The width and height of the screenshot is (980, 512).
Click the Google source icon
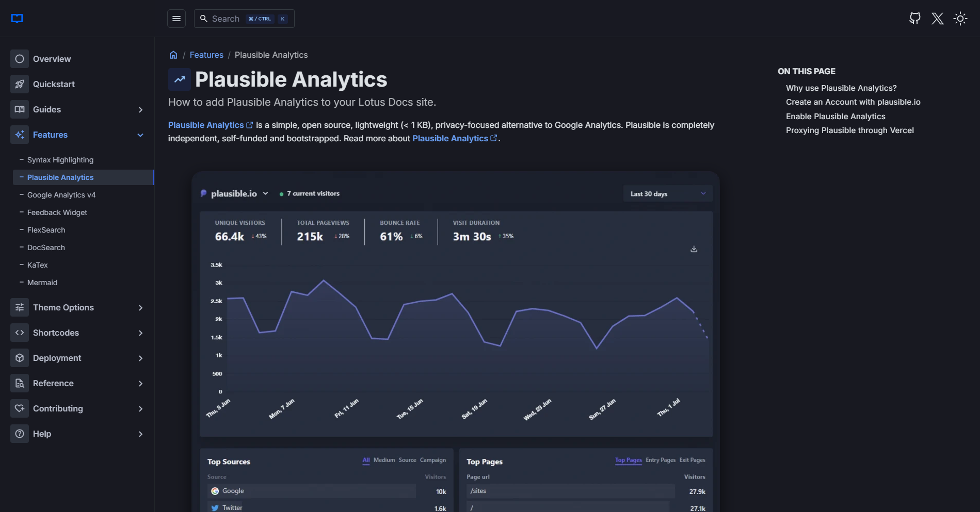(x=215, y=491)
